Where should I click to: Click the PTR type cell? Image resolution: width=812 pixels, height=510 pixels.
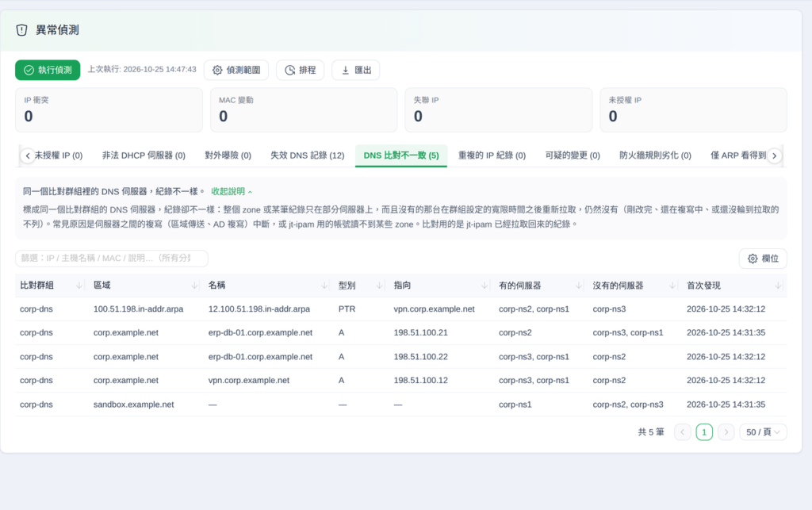pyautogui.click(x=347, y=309)
